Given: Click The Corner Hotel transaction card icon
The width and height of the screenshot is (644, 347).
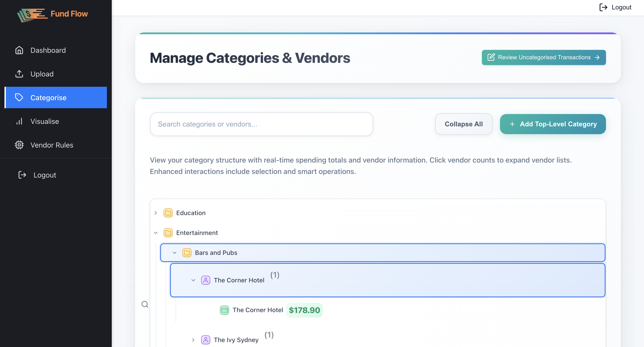Looking at the screenshot, I should point(224,310).
